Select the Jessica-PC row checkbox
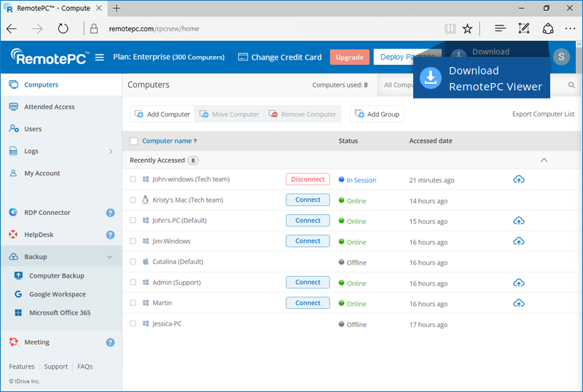The width and height of the screenshot is (583, 392). coord(133,324)
